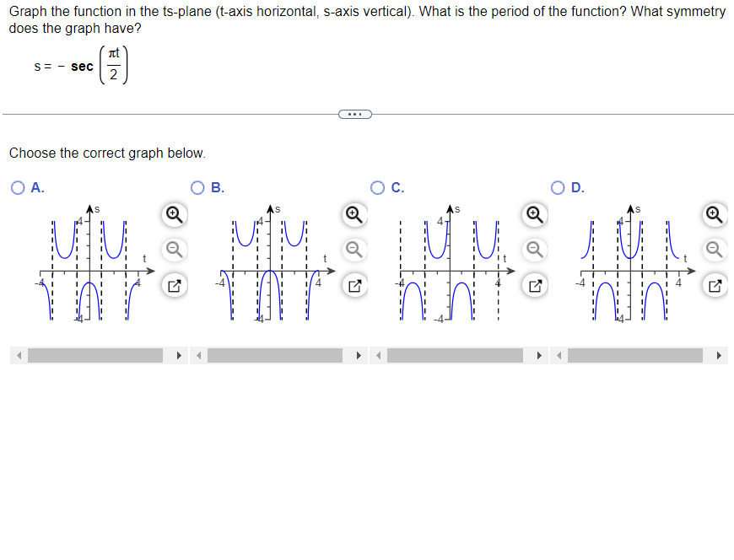Click the right scroll arrow under graph A

tap(178, 355)
